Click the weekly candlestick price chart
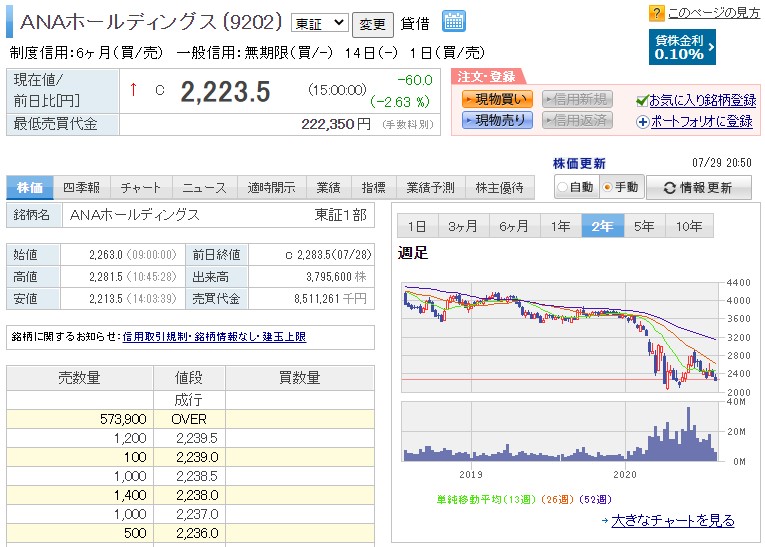 (x=560, y=337)
